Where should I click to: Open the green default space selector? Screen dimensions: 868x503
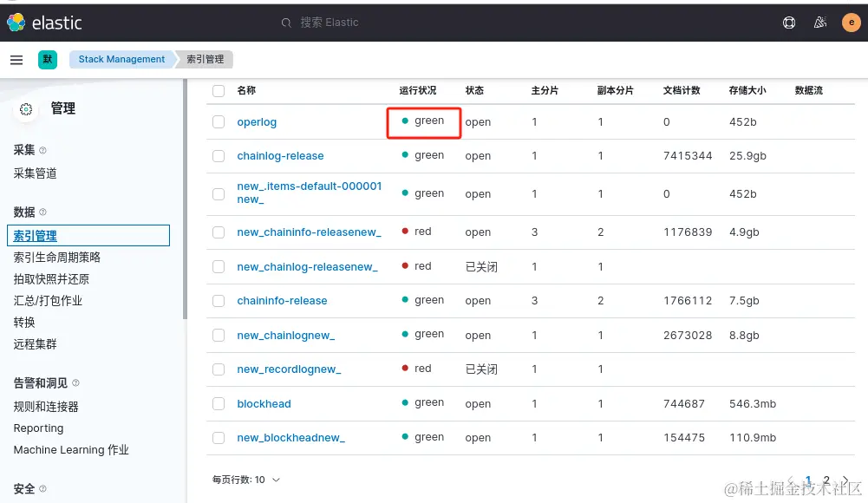click(x=48, y=59)
